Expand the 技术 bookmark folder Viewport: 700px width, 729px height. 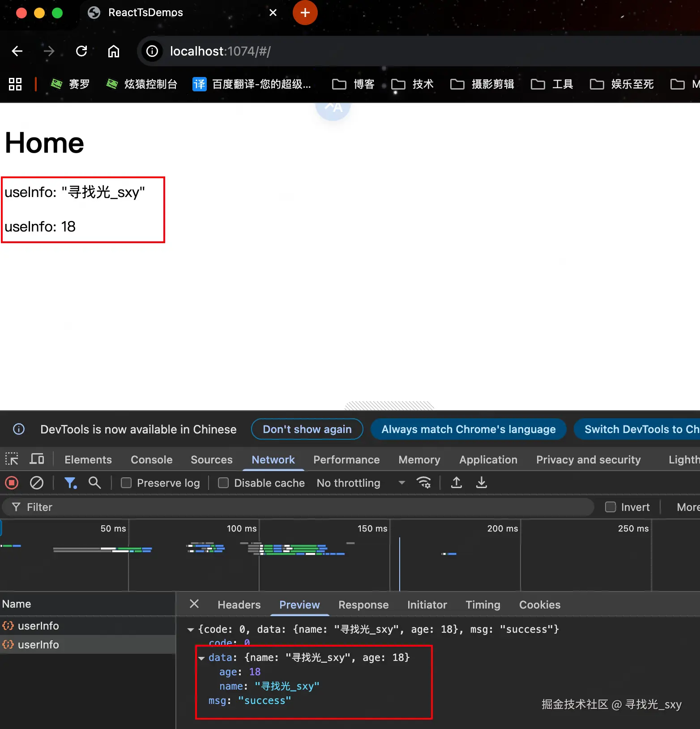(412, 84)
